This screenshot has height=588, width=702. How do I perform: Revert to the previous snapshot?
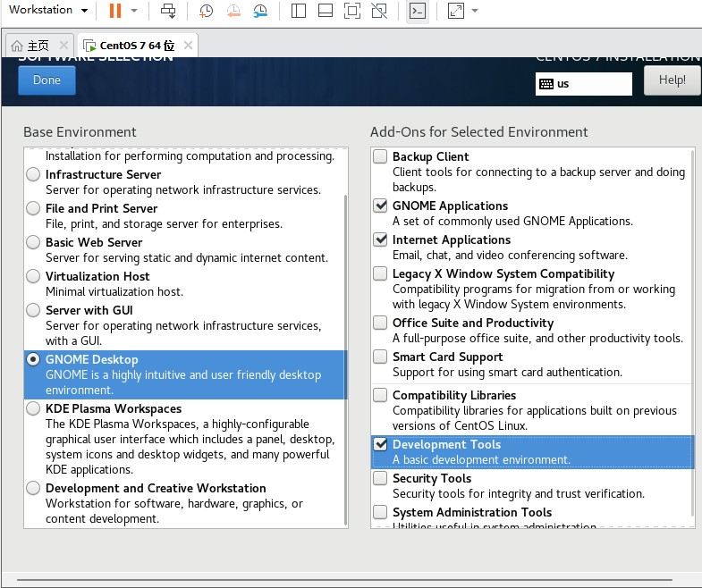(x=233, y=11)
